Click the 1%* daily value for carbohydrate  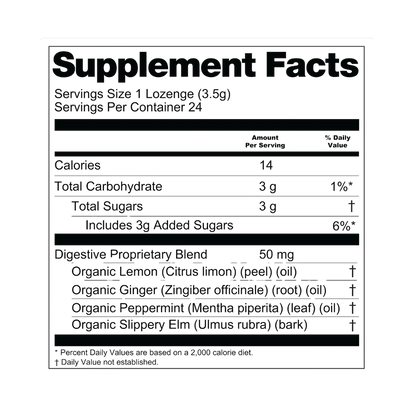point(342,187)
